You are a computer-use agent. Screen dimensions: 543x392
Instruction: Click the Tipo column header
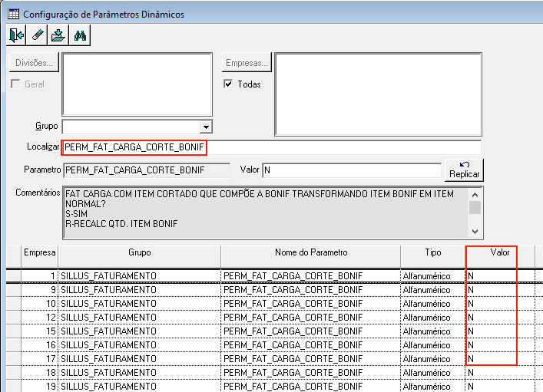tap(433, 256)
